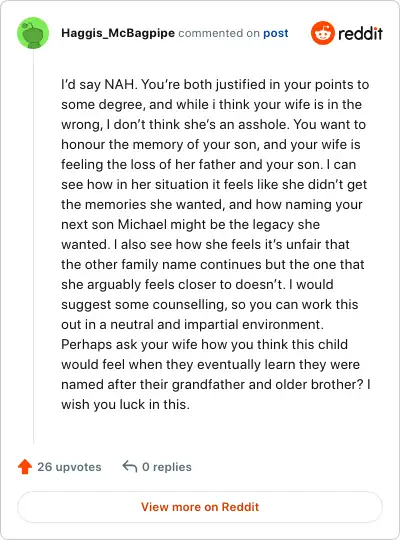The width and height of the screenshot is (400, 540).
Task: Click the "0 replies" label
Action: (x=167, y=467)
